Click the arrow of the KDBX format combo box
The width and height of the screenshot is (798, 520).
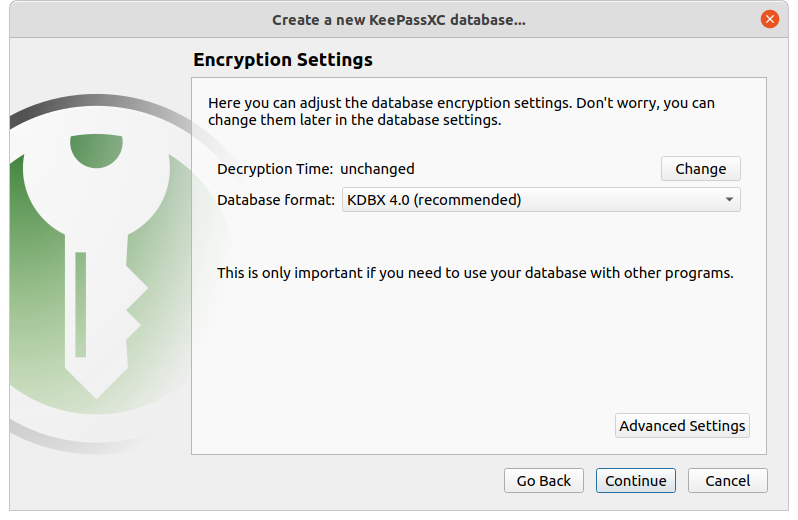(730, 200)
